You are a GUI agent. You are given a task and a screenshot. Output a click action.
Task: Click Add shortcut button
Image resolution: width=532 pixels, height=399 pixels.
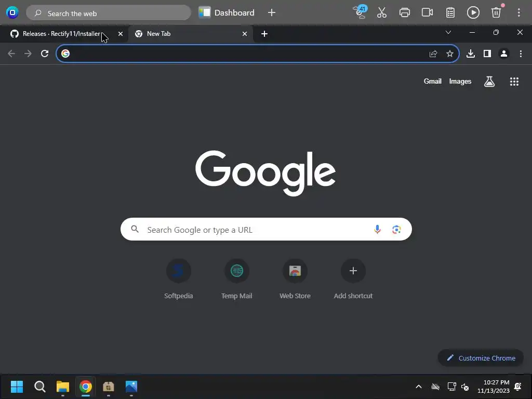(353, 279)
